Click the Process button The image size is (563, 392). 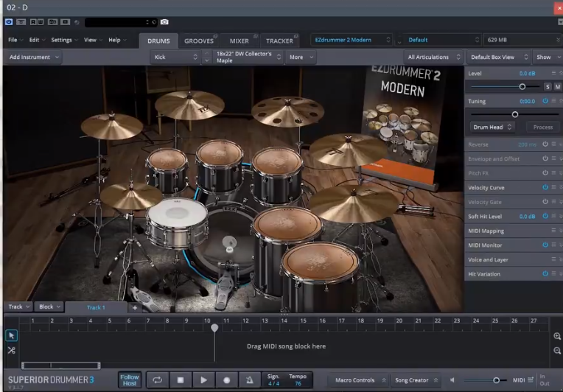point(543,127)
